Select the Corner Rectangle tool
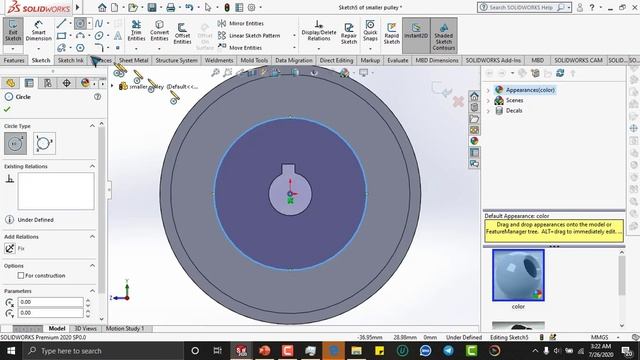Screen dimensions: 640x360 click(61, 36)
